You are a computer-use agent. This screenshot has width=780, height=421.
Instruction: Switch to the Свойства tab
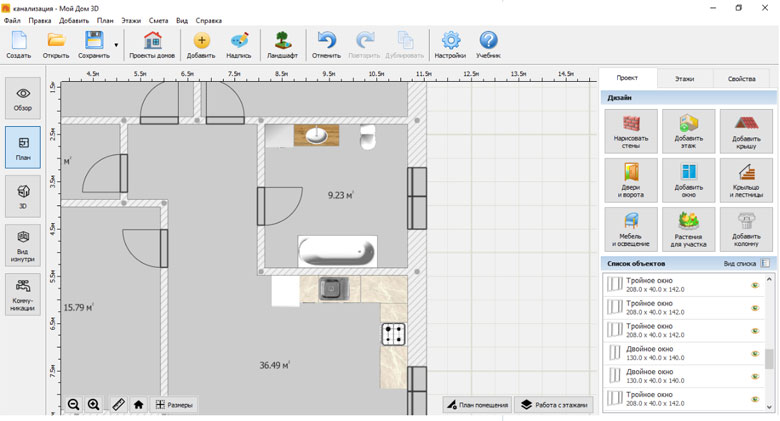(x=741, y=78)
